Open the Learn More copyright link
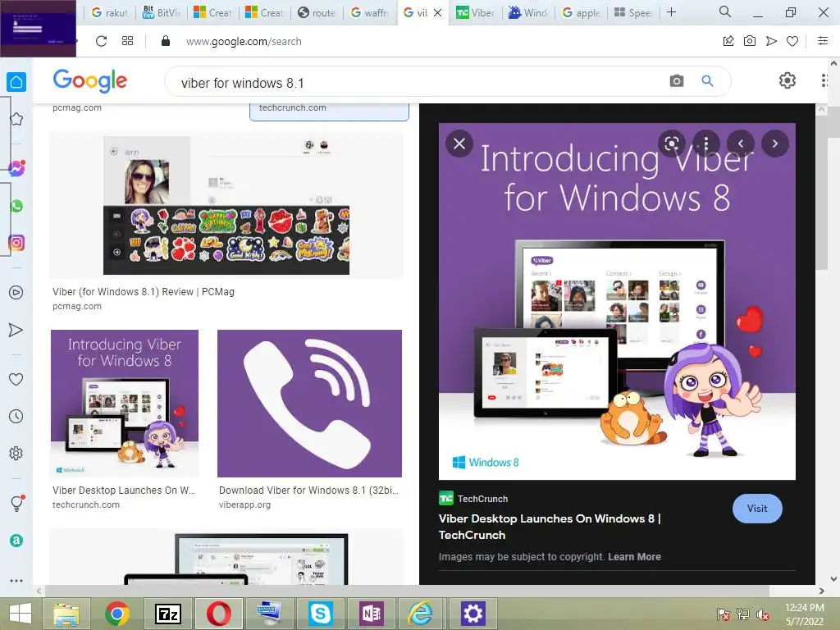 [x=634, y=557]
